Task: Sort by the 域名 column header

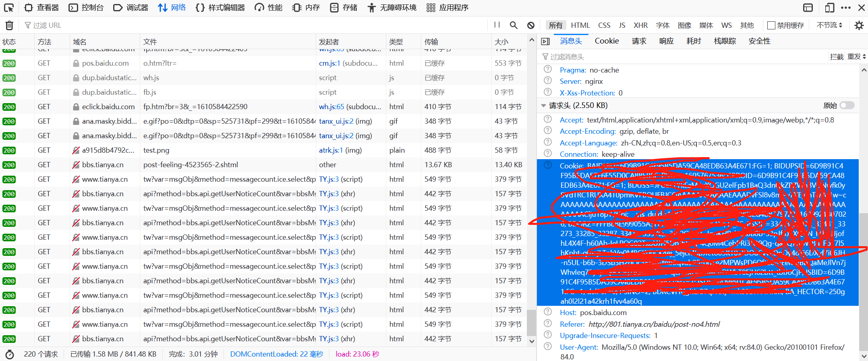Action: coord(105,41)
